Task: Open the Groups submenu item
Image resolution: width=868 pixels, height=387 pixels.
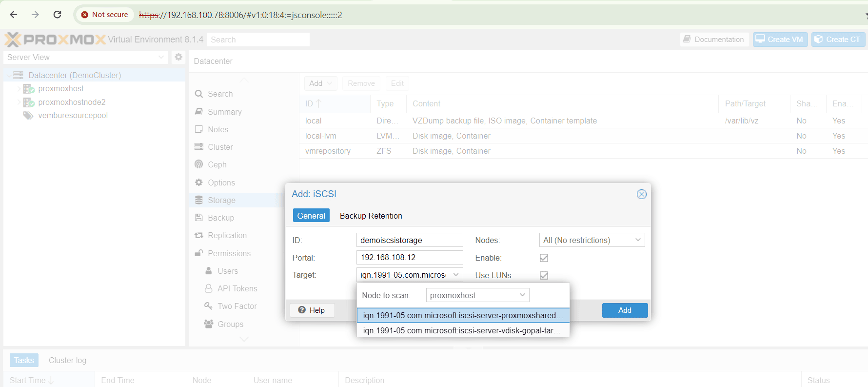Action: pyautogui.click(x=230, y=324)
